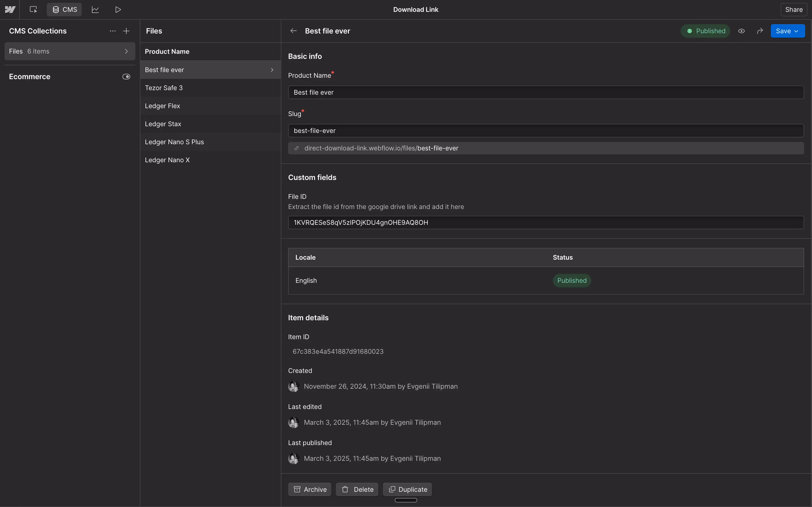Click the share arrow icon near Save
The height and width of the screenshot is (507, 812).
760,31
